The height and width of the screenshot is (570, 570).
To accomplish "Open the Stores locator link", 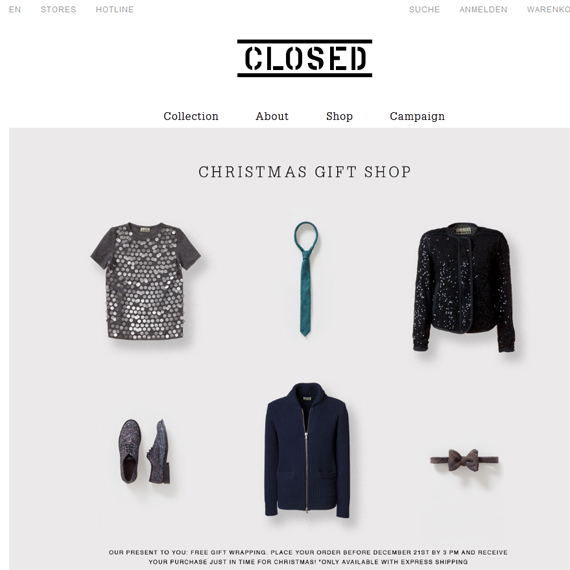I will (59, 9).
